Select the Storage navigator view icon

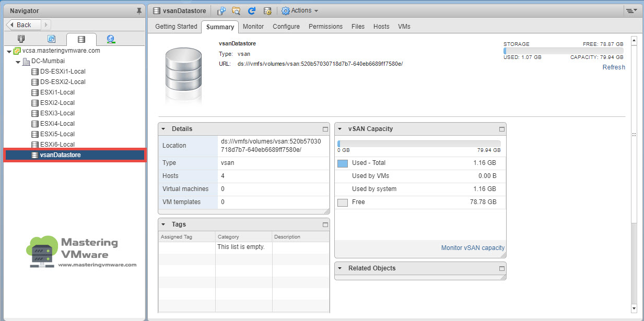pos(81,39)
